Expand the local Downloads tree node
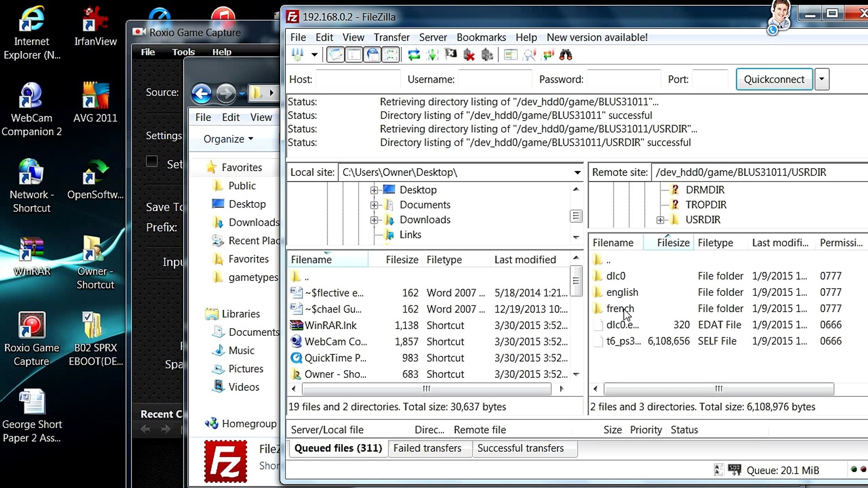 [374, 220]
